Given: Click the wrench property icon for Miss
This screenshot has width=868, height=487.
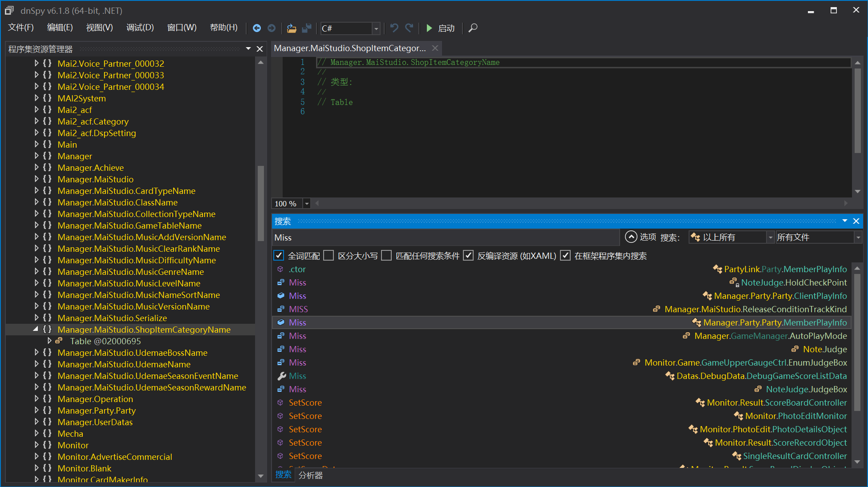Looking at the screenshot, I should pyautogui.click(x=281, y=376).
